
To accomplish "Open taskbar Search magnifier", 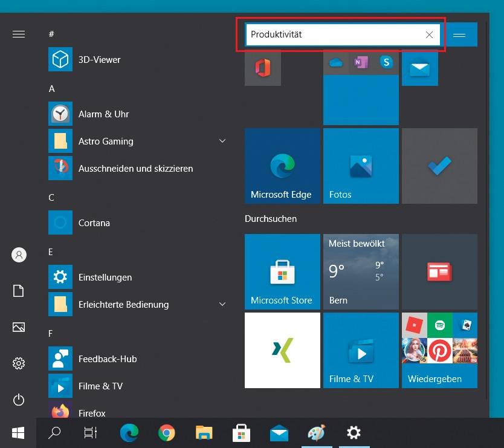I will (54, 432).
